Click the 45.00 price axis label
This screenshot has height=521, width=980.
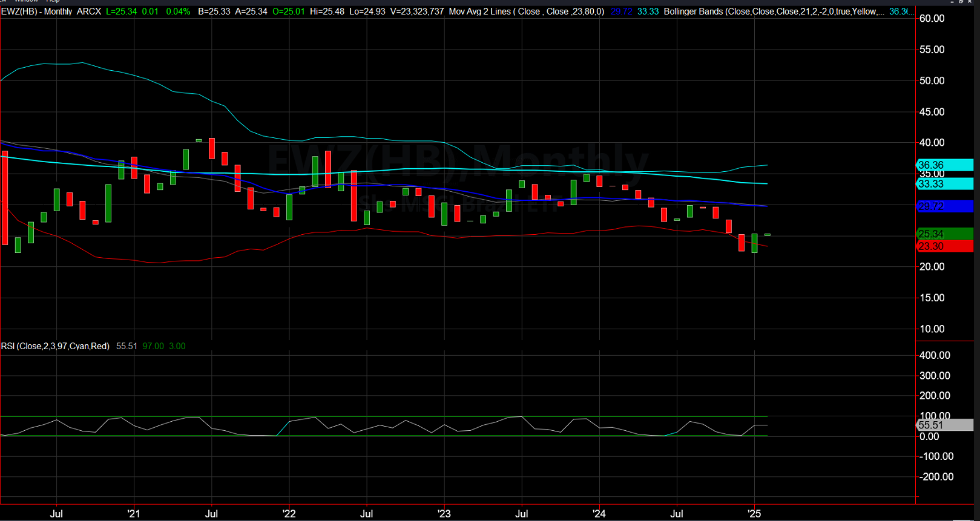[x=932, y=111]
